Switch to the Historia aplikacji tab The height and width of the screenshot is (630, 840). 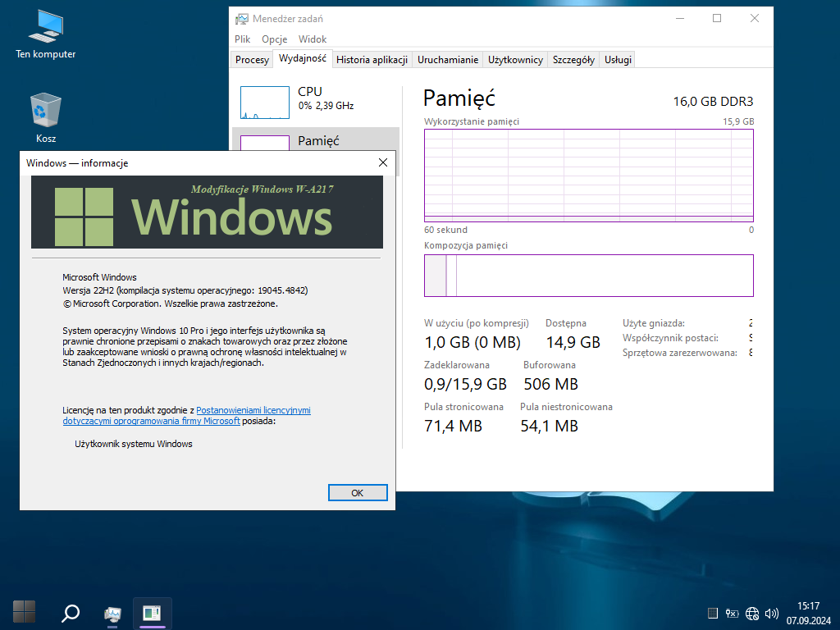coord(372,60)
